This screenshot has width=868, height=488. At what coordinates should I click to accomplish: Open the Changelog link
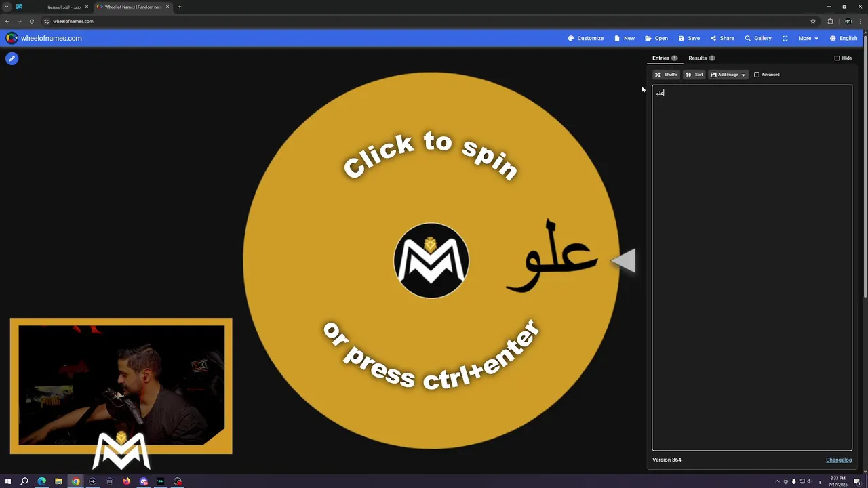839,460
